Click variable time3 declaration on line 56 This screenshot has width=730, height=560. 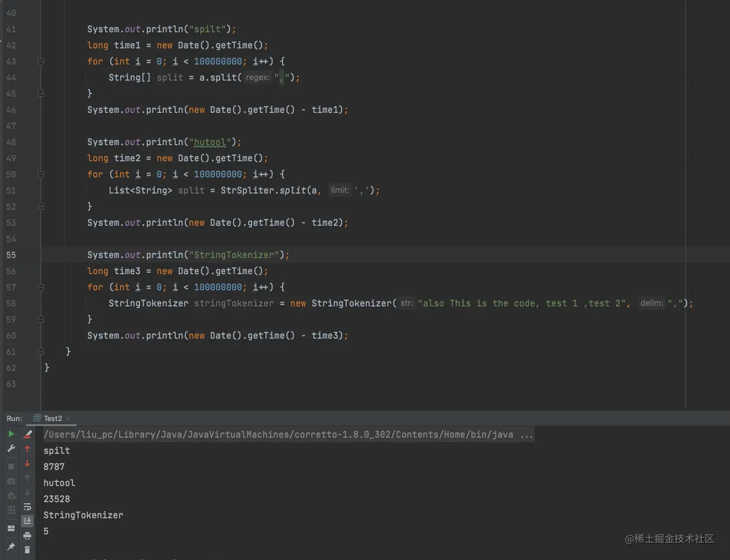[x=127, y=271]
